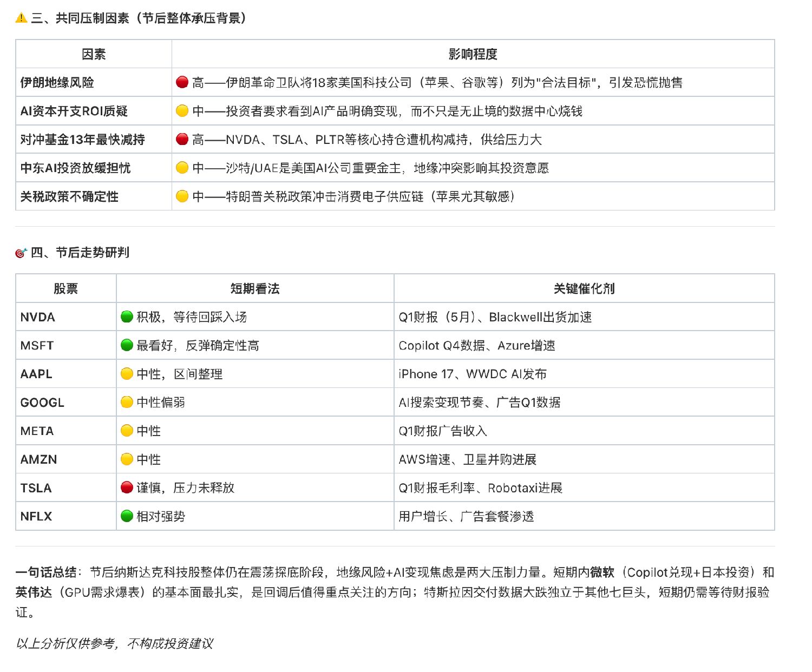
Task: Click the green circle in the MSFT row
Action: click(127, 345)
